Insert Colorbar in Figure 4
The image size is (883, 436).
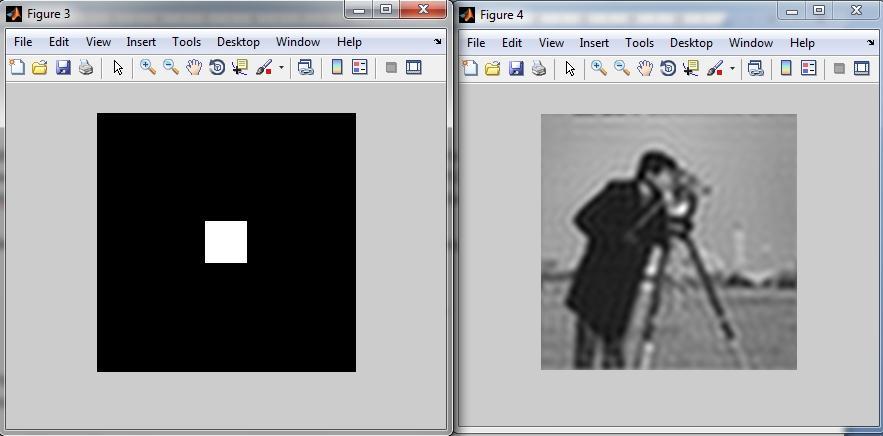click(x=786, y=69)
